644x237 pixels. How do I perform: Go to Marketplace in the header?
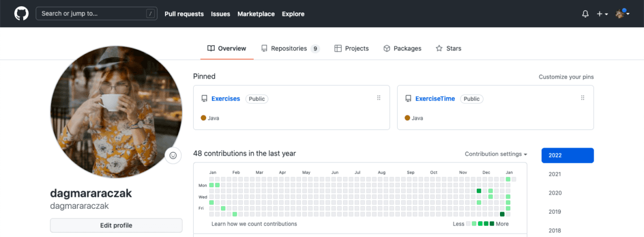pyautogui.click(x=256, y=14)
